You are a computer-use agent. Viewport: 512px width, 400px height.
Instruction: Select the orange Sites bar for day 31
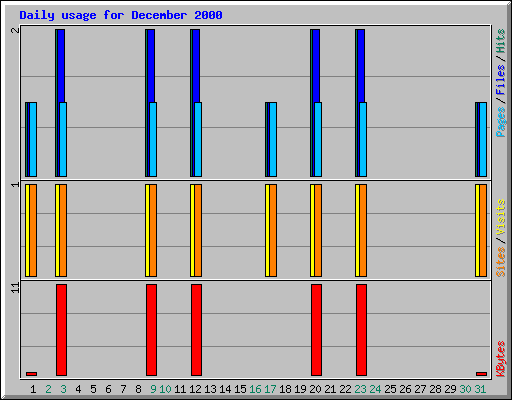point(483,230)
